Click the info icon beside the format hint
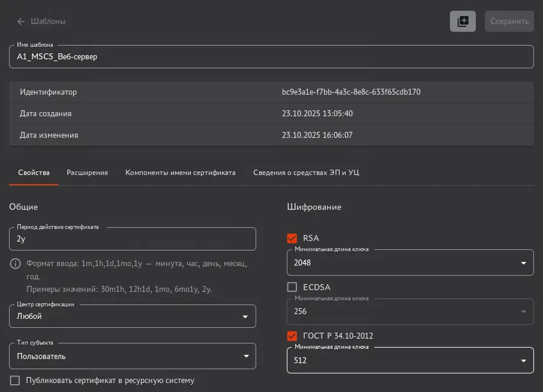Viewport: 543px width, 392px height. coord(15,264)
